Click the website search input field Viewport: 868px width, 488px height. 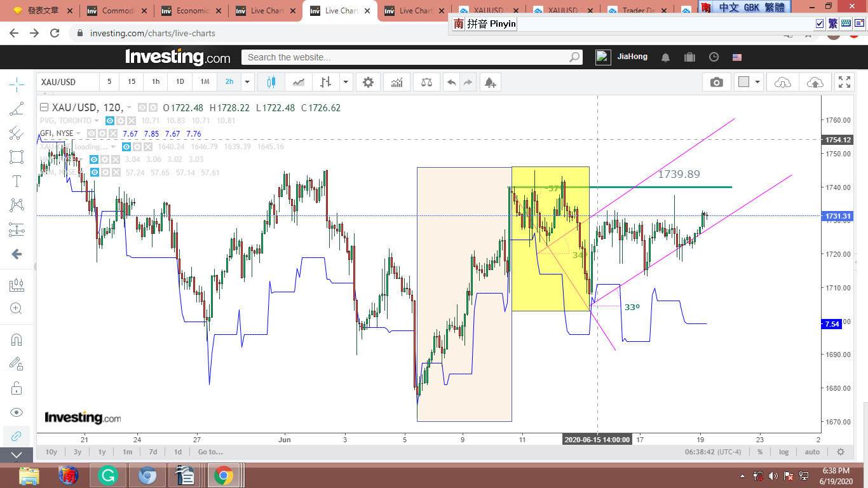(407, 57)
